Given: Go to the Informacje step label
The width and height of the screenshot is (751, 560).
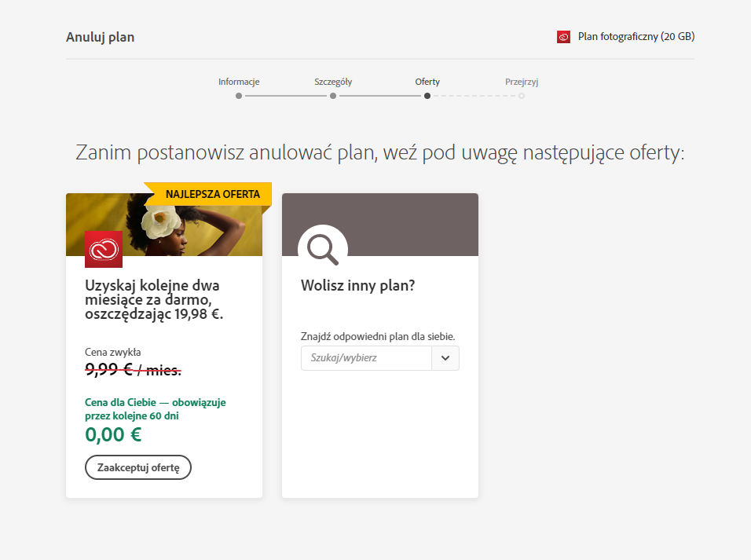Looking at the screenshot, I should click(239, 82).
